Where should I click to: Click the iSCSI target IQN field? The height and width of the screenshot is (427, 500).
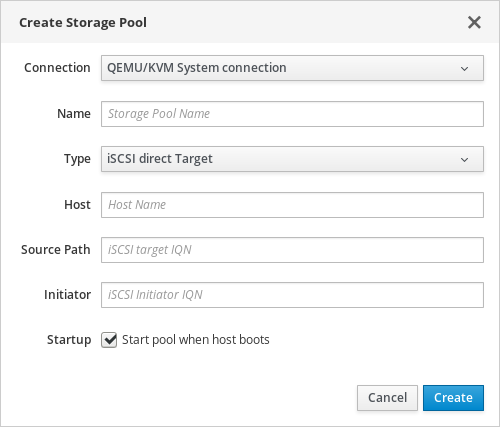292,250
